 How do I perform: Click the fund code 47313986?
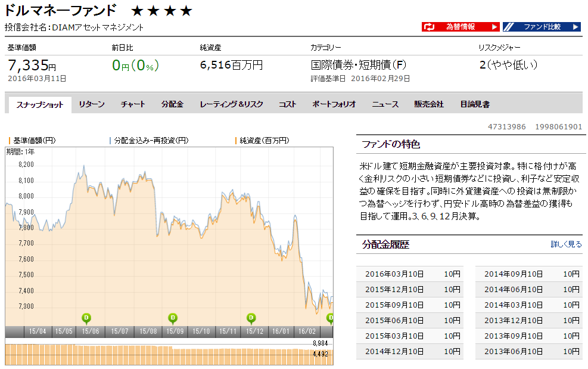coord(506,127)
